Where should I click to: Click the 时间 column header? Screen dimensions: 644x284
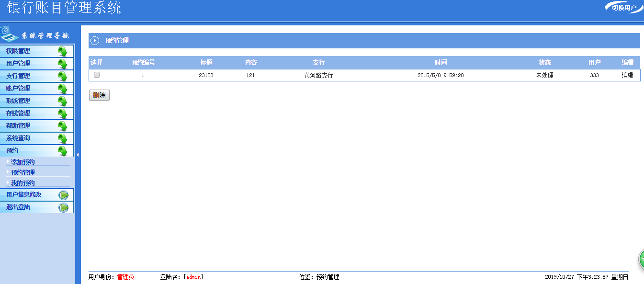click(441, 63)
